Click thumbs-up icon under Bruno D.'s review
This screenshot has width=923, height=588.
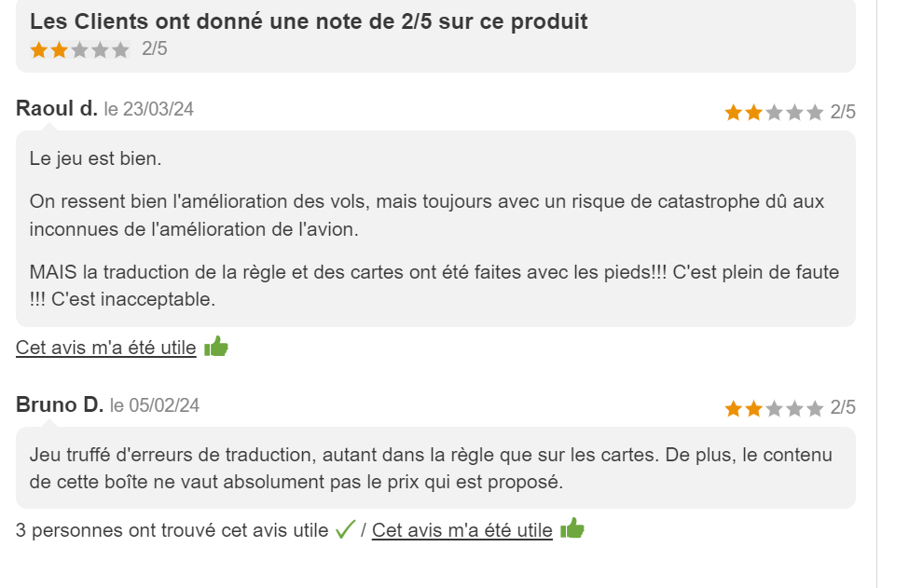coord(572,528)
